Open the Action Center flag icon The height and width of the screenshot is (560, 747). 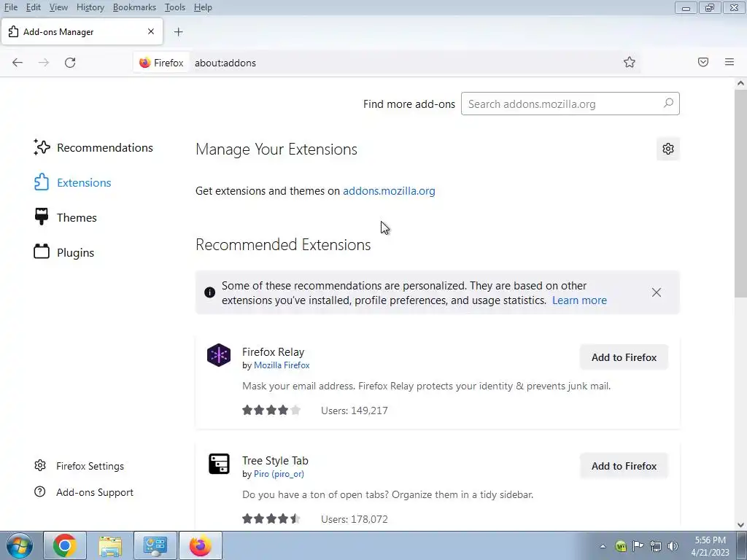[638, 546]
